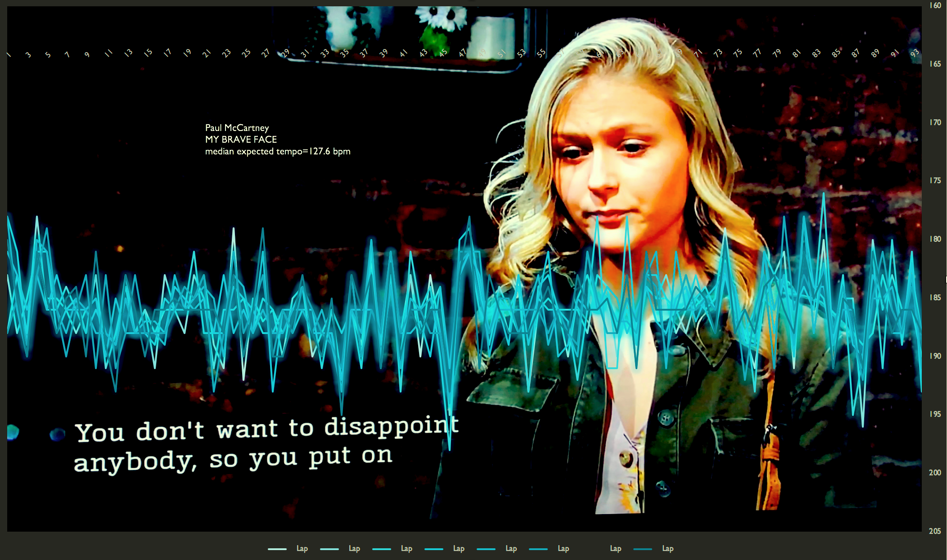
Task: Click the median expected tempo 127.6 bpm text
Action: 278,151
